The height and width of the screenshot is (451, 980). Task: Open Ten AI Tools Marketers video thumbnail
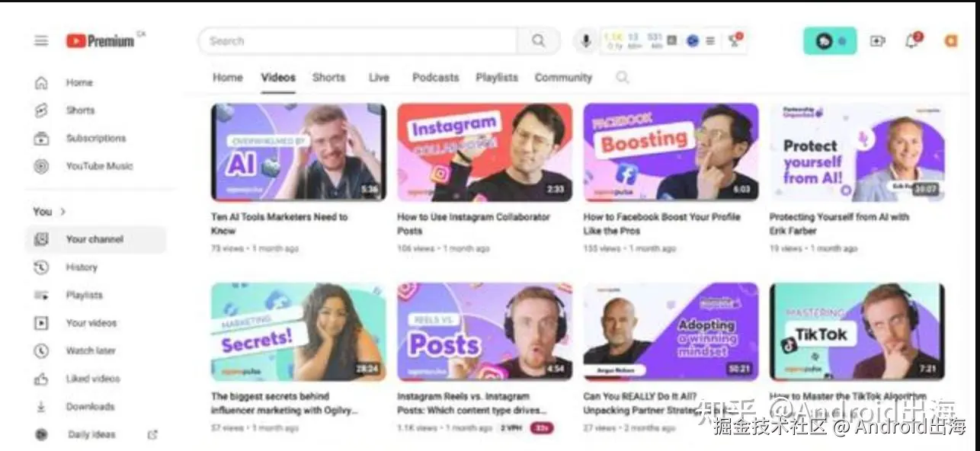(299, 152)
